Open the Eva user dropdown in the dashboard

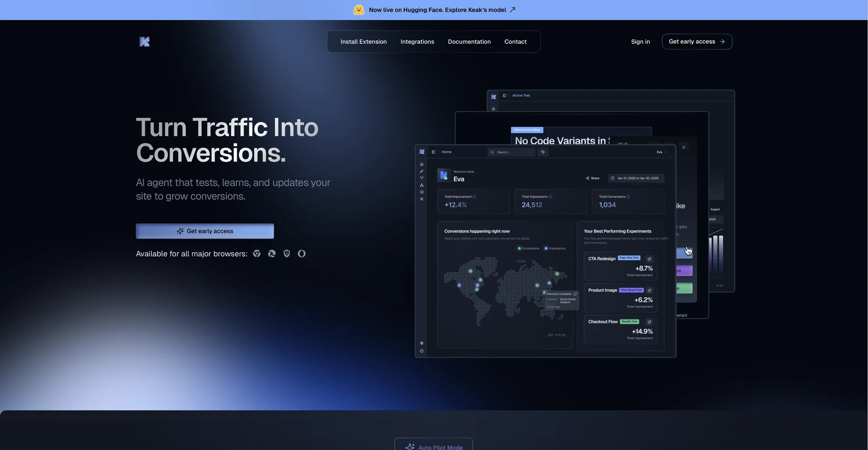click(662, 152)
